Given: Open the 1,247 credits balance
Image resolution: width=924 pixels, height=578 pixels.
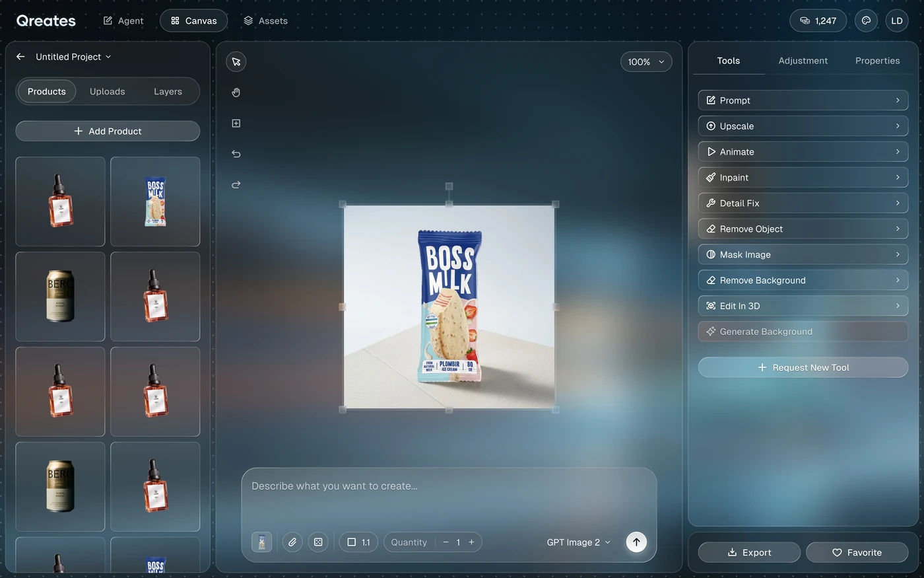Looking at the screenshot, I should click(x=818, y=20).
